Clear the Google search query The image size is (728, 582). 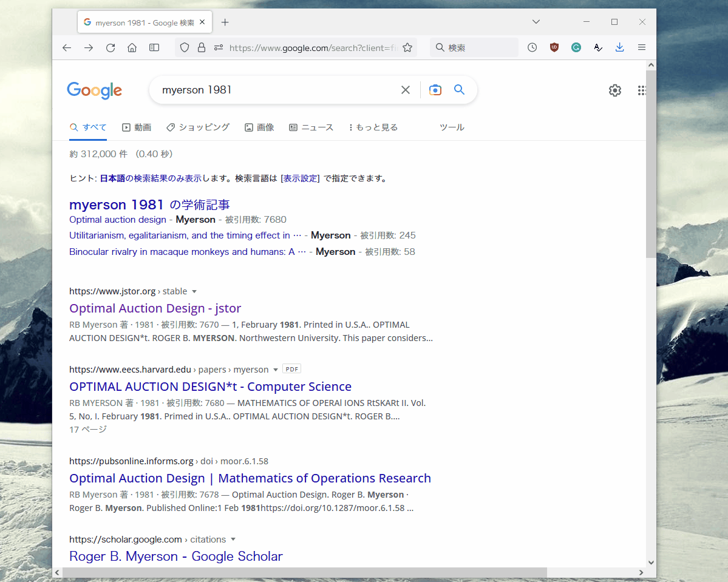tap(406, 90)
